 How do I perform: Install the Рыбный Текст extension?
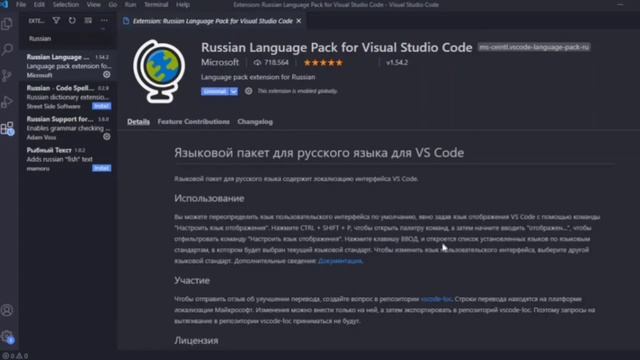click(101, 168)
